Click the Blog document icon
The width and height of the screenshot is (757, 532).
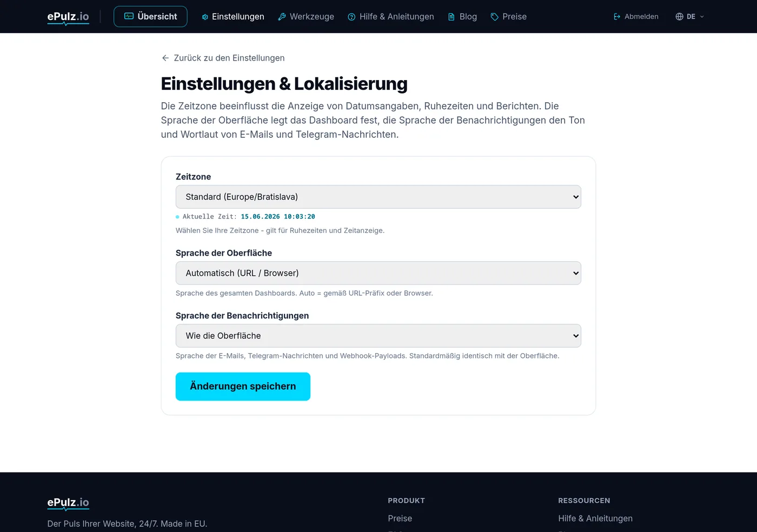coord(451,17)
